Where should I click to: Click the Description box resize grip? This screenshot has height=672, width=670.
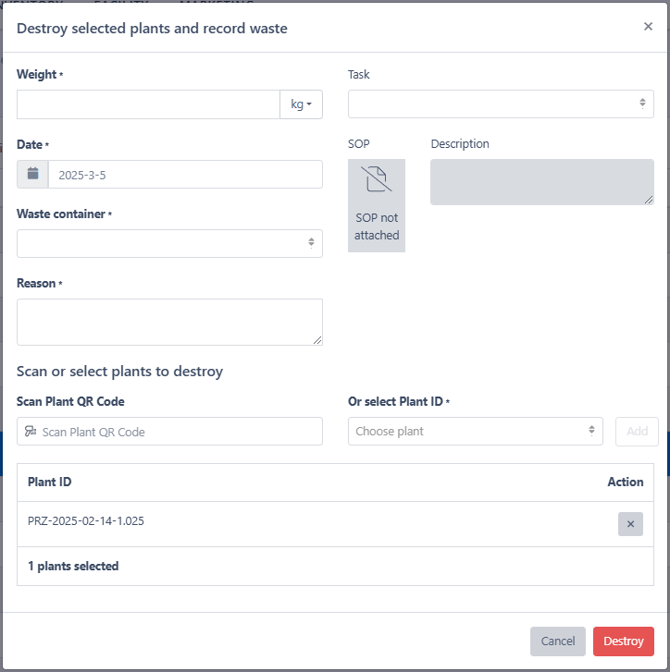pyautogui.click(x=649, y=200)
